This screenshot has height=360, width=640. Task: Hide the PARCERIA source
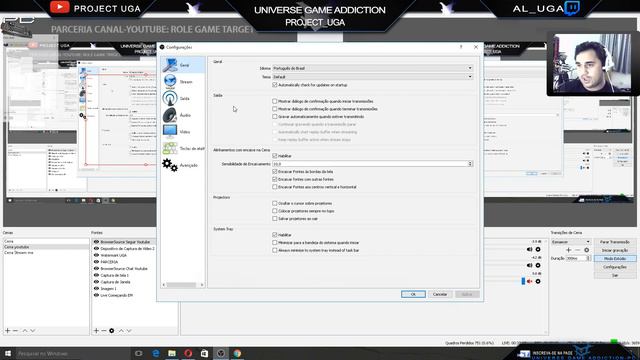tap(96, 262)
